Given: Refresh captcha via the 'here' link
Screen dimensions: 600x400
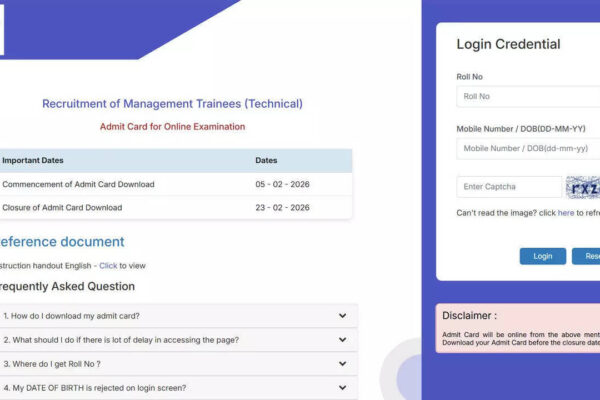Looking at the screenshot, I should pos(566,213).
